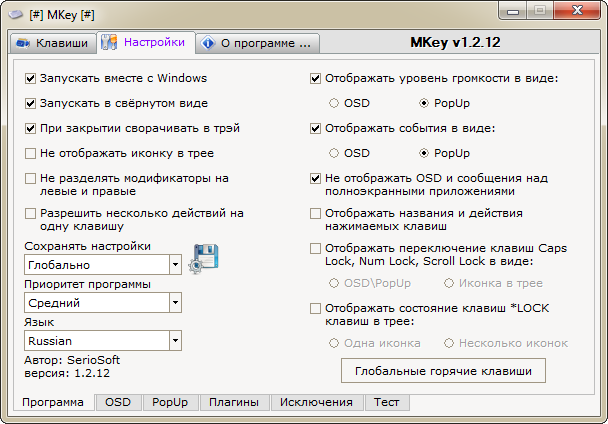Open the 'Сохранять настройки' dropdown arrow
Viewport: 608px width, 424px height.
tap(175, 265)
